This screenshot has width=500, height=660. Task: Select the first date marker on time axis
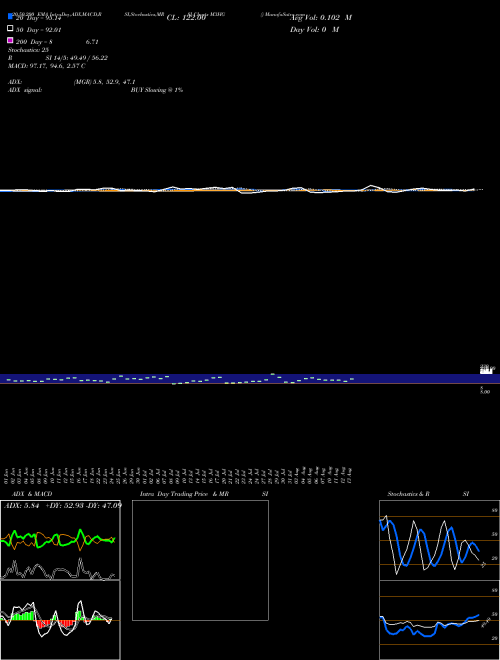(5, 476)
